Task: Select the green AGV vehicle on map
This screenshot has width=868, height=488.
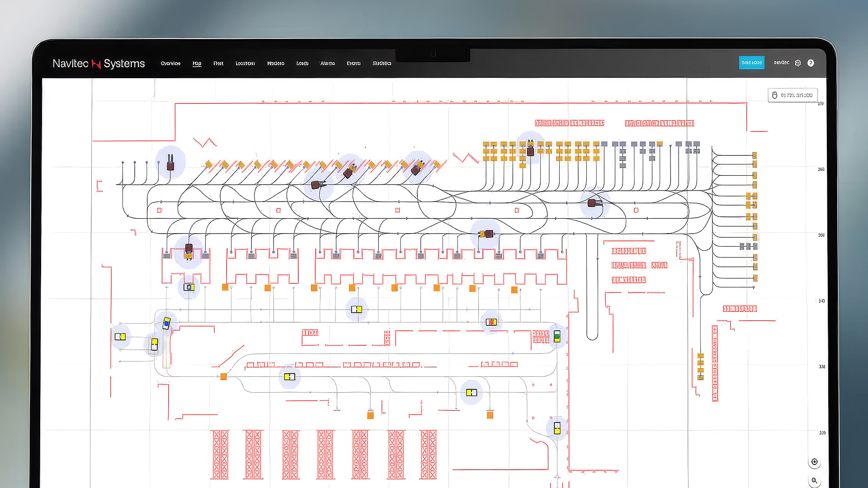Action: pos(557,336)
